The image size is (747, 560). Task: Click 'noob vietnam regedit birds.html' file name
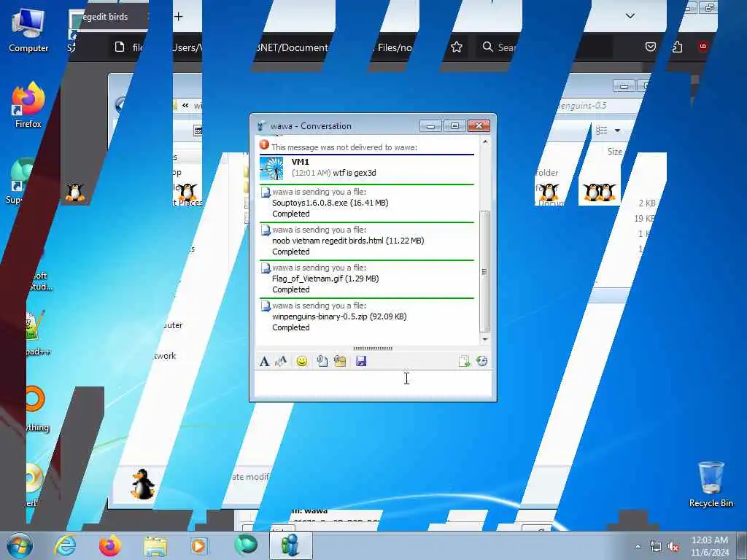[x=328, y=241]
